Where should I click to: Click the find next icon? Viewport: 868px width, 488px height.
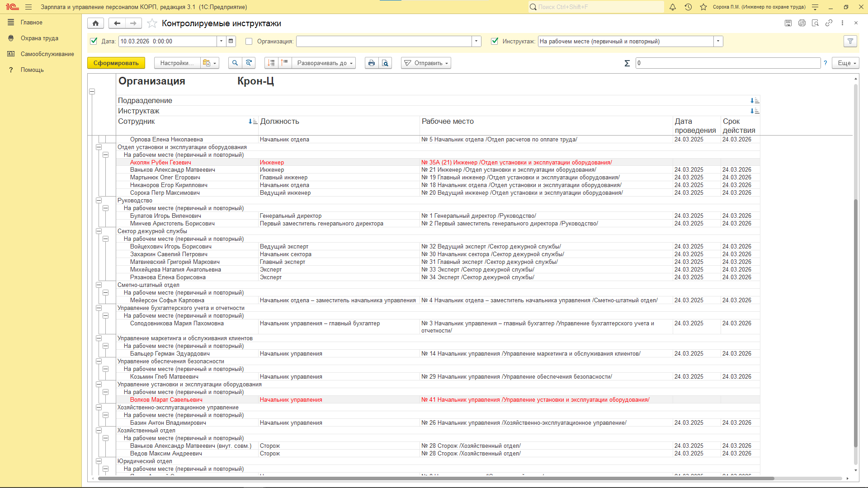tap(249, 63)
